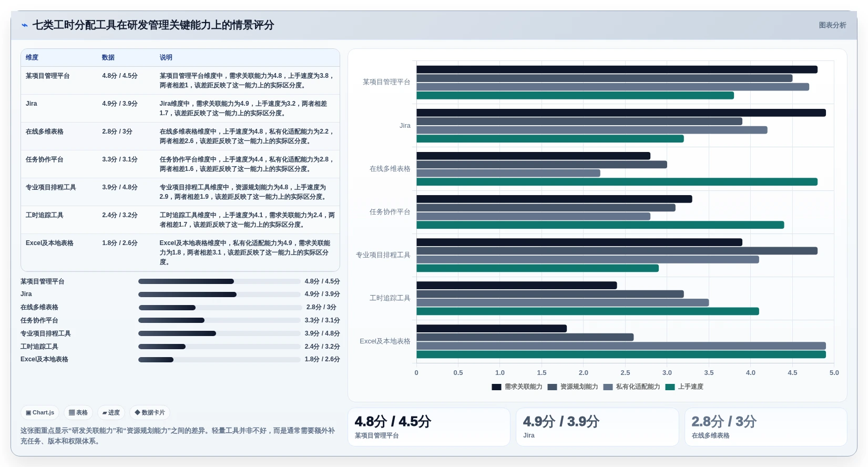The width and height of the screenshot is (868, 467).
Task: Click the 任务协作平台 progress bar
Action: (x=219, y=320)
